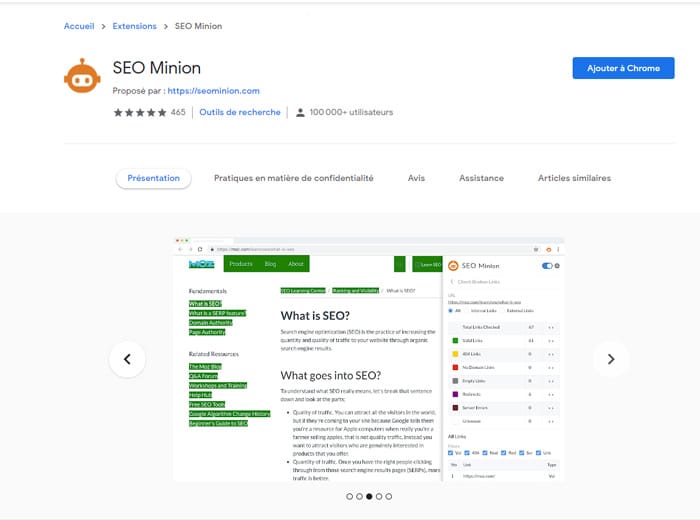The image size is (700, 520).
Task: Switch to the Avis tab
Action: click(416, 178)
